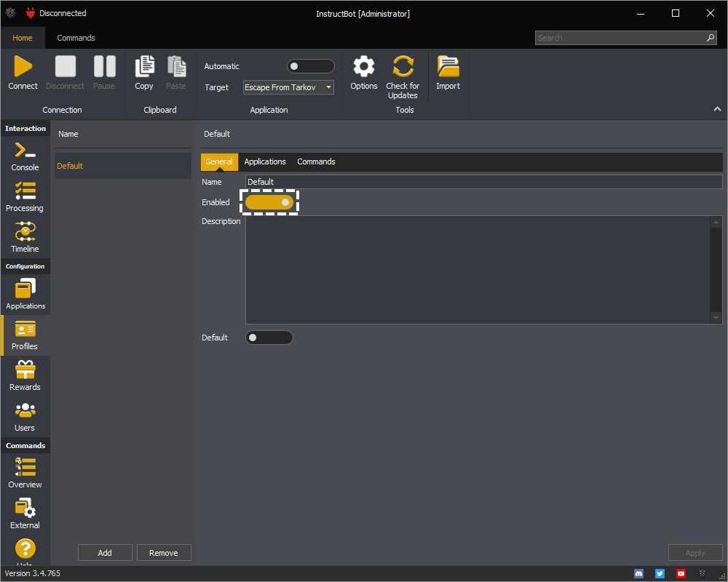Open the Applications sidebar section
This screenshot has height=582, width=728.
[25, 294]
